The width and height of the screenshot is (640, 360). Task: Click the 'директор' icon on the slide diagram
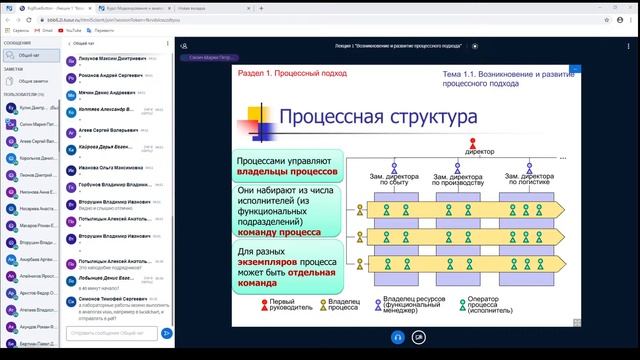pos(473,143)
